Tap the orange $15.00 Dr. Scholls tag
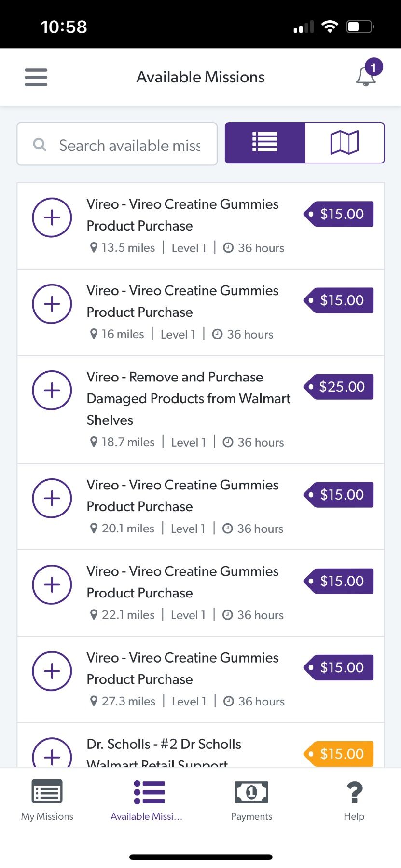 point(338,754)
